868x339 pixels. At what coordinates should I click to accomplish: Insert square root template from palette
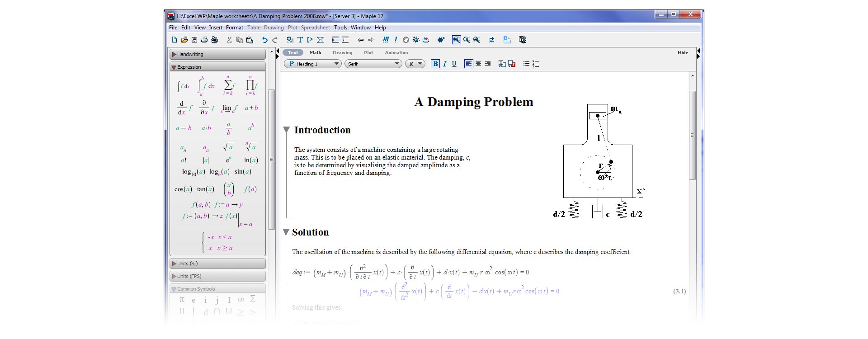[x=228, y=147]
